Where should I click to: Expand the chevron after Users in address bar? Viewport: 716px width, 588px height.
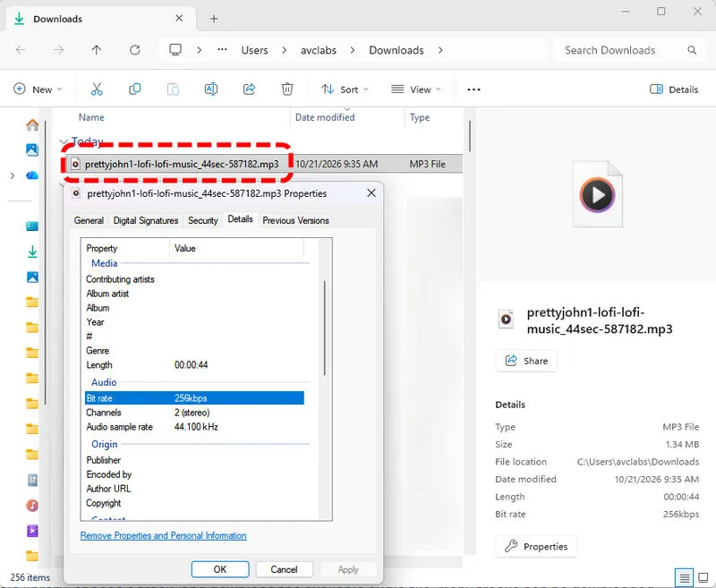(x=284, y=50)
